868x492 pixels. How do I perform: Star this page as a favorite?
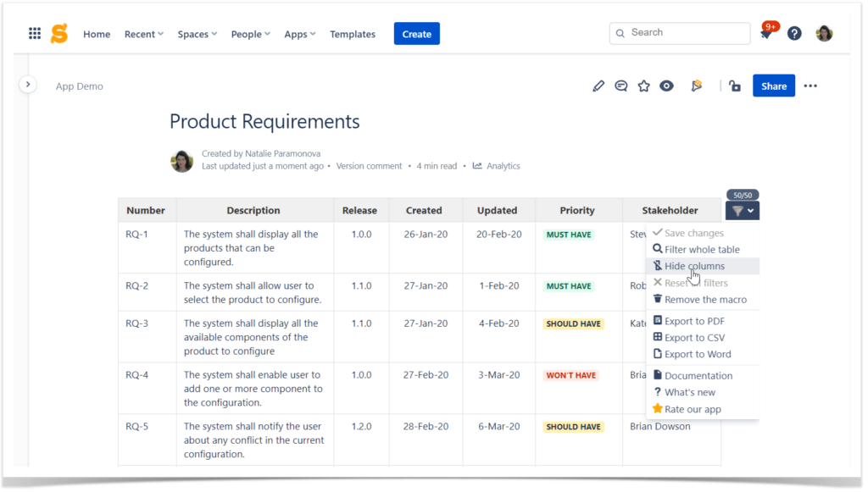pos(643,86)
